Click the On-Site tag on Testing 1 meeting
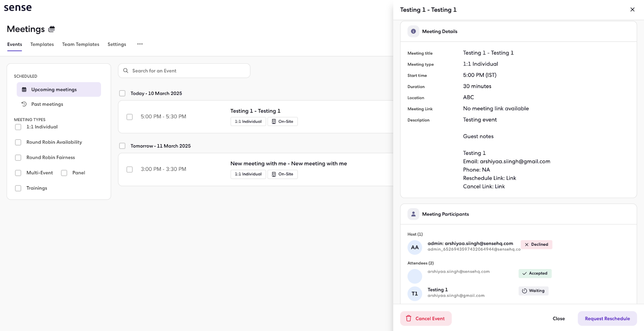 283,121
